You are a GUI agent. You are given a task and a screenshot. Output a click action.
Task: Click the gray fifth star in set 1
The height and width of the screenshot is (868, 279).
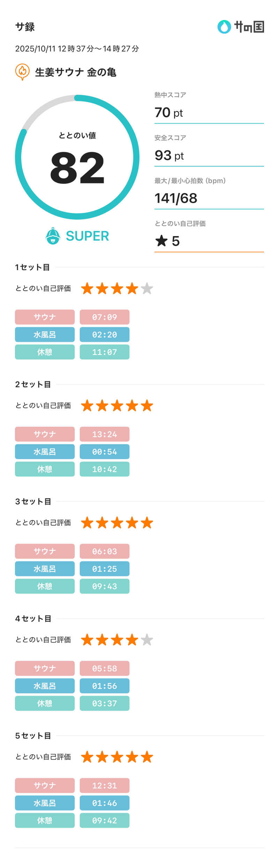coord(147,289)
